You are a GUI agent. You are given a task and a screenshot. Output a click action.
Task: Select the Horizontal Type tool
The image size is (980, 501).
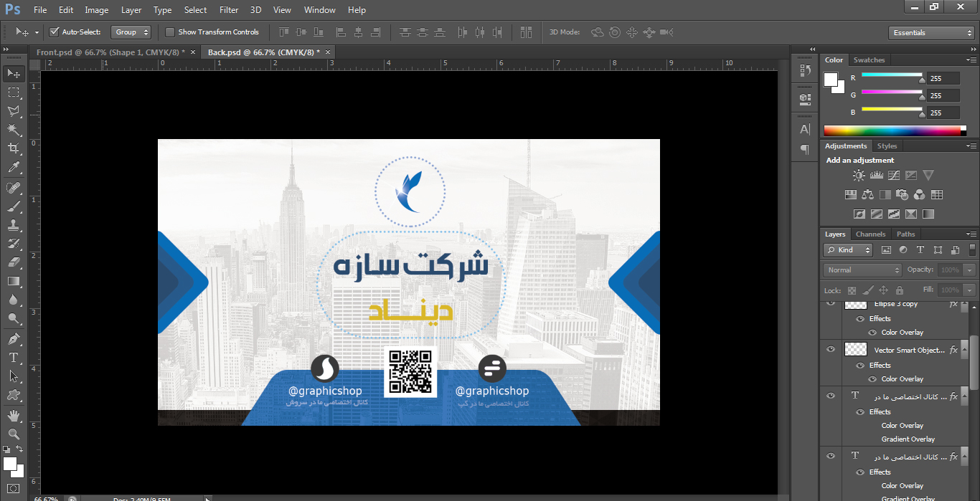coord(13,358)
